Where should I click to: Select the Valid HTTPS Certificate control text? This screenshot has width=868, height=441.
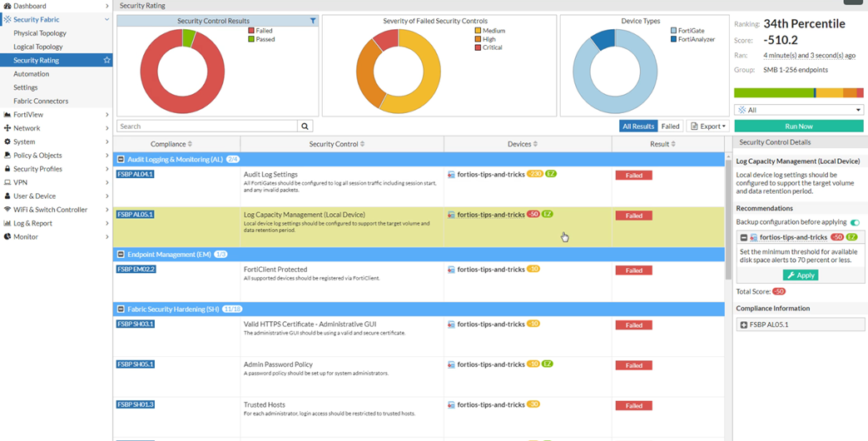(x=310, y=325)
